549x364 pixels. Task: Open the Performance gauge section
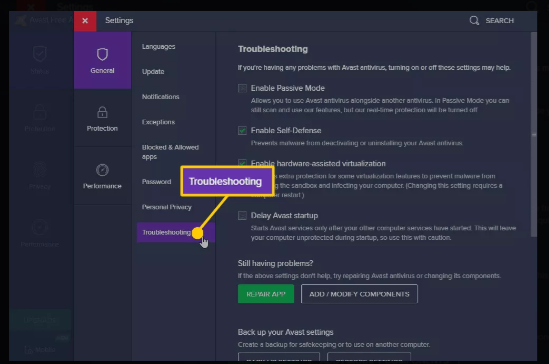pyautogui.click(x=102, y=176)
